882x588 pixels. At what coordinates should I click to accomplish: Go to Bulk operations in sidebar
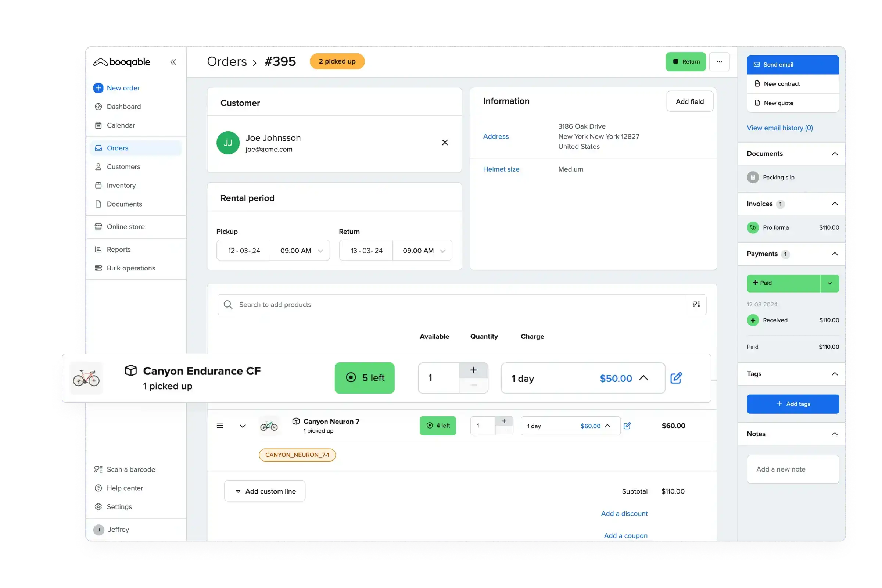click(x=130, y=268)
